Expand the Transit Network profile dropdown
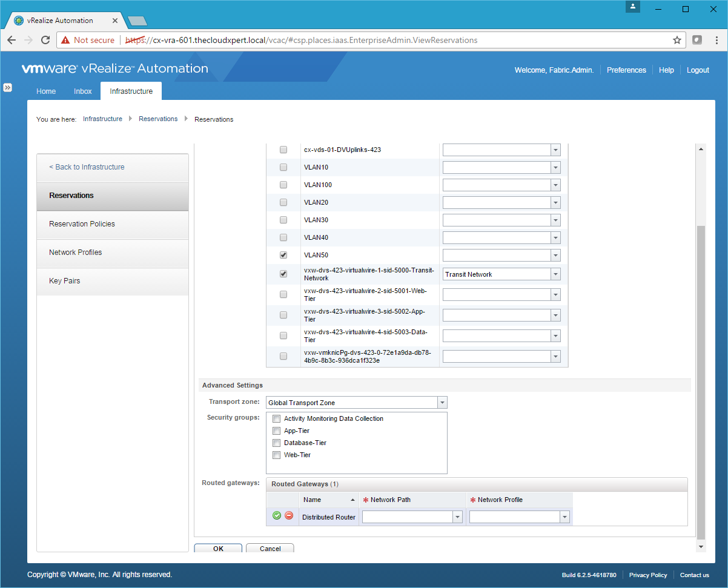728x588 pixels. pyautogui.click(x=555, y=274)
